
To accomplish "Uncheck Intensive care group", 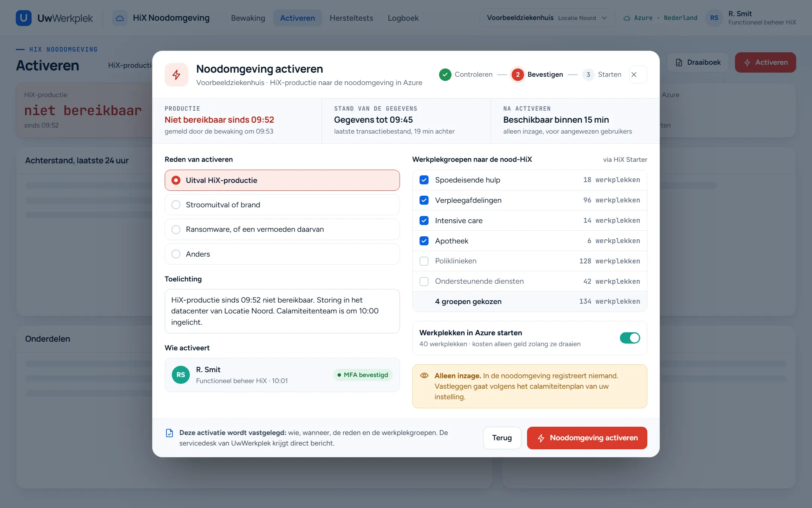I will tap(424, 221).
